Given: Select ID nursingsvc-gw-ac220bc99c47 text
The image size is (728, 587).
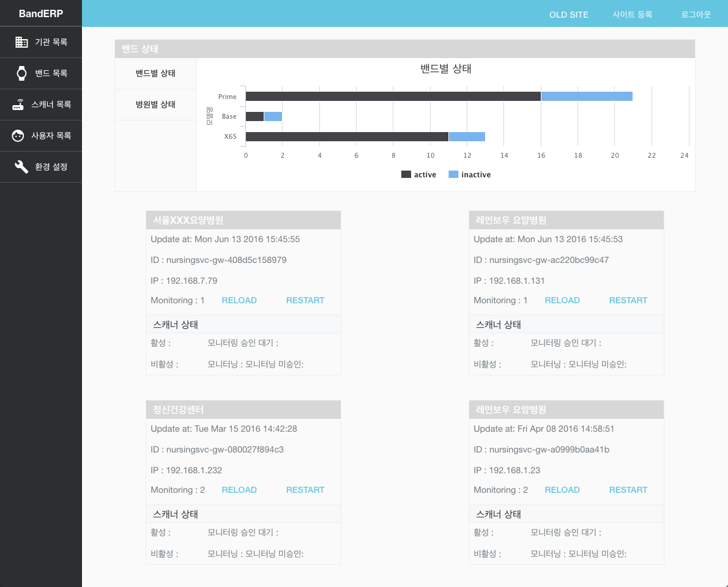Looking at the screenshot, I should tap(541, 260).
